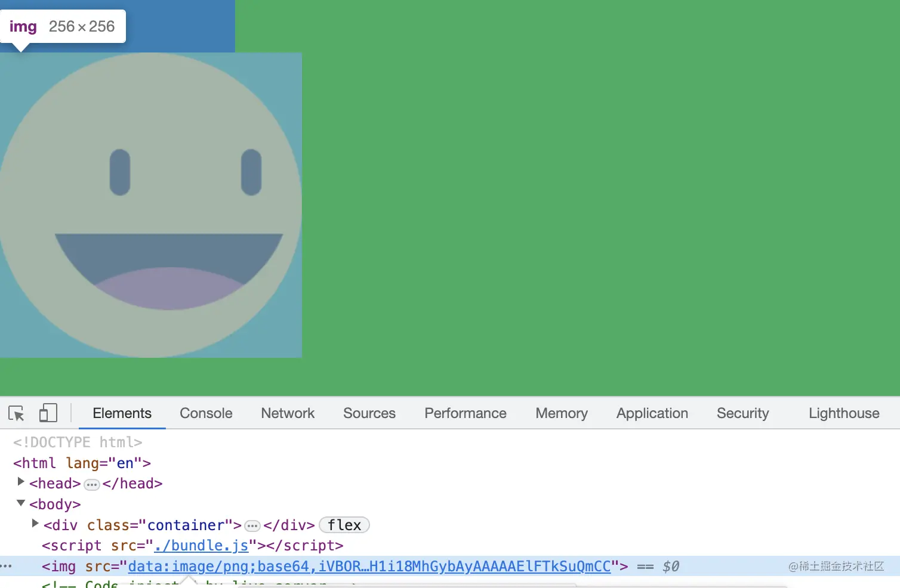This screenshot has height=588, width=900.
Task: Select the script src element row
Action: coord(193,546)
